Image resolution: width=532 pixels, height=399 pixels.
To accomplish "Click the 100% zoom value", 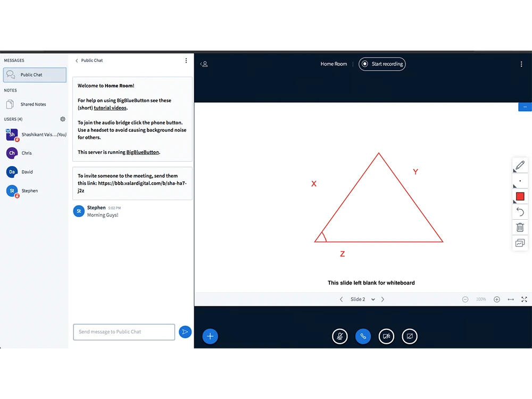I will click(481, 299).
